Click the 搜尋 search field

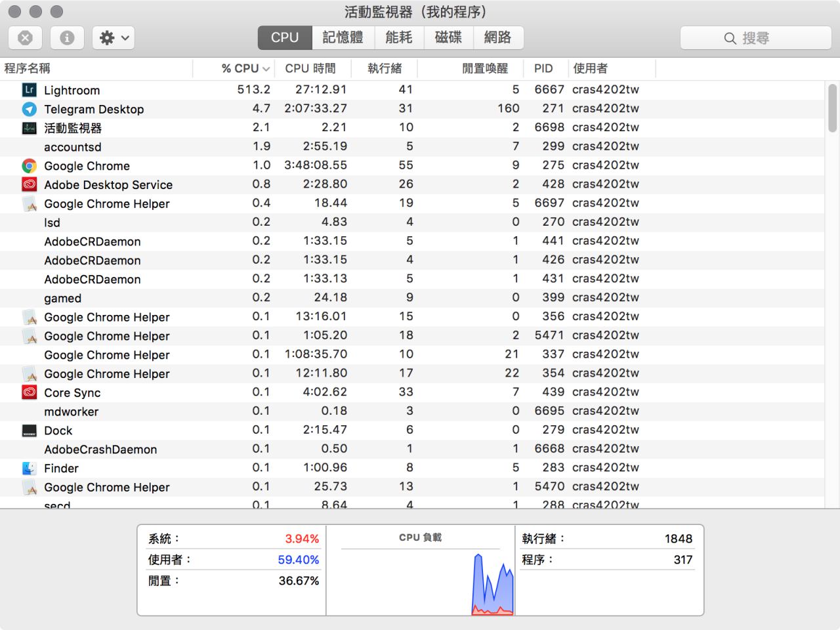point(755,38)
